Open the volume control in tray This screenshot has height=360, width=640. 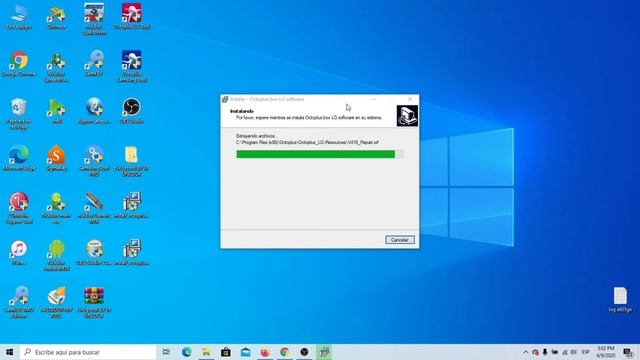click(574, 352)
